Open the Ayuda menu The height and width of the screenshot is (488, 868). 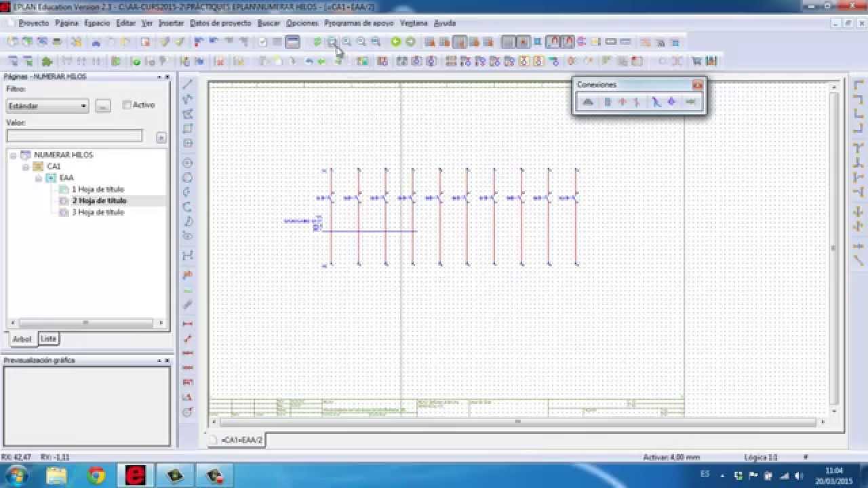pyautogui.click(x=445, y=23)
